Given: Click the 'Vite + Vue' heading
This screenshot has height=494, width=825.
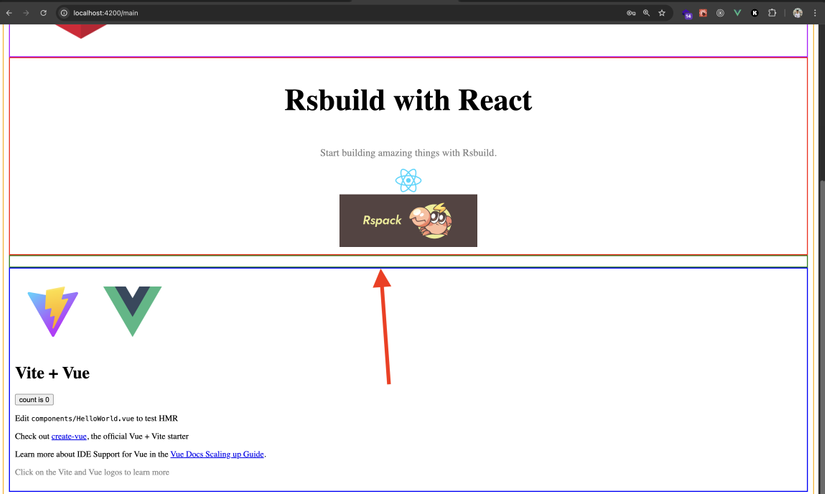Looking at the screenshot, I should [52, 373].
